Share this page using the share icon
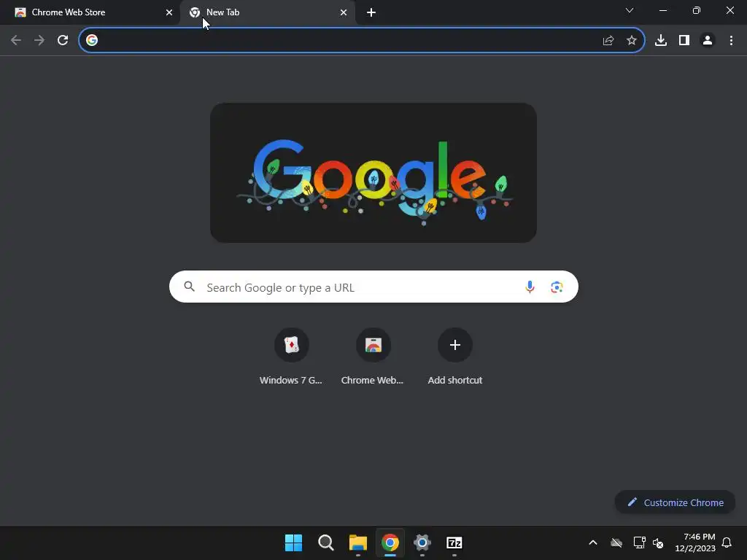This screenshot has width=747, height=560. (608, 41)
